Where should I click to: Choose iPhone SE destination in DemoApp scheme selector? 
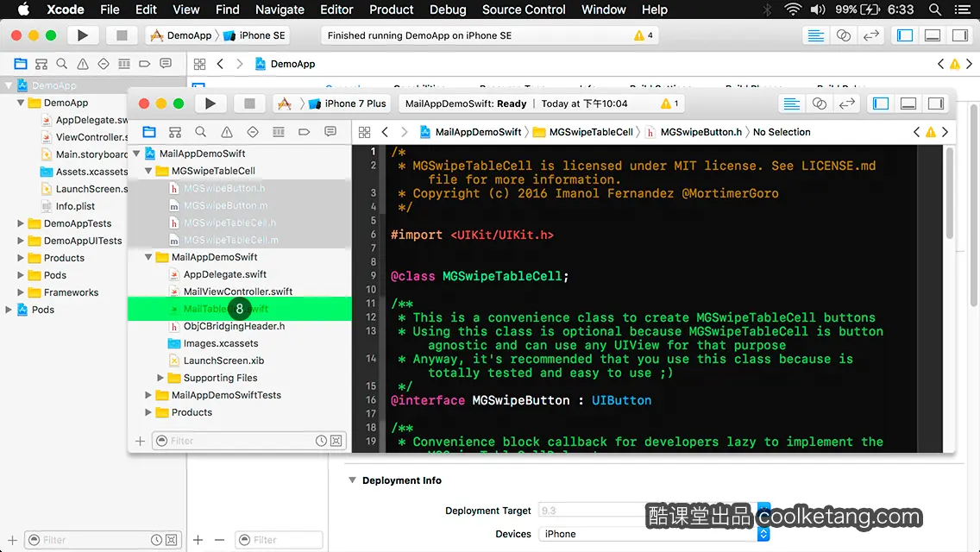[x=254, y=35]
